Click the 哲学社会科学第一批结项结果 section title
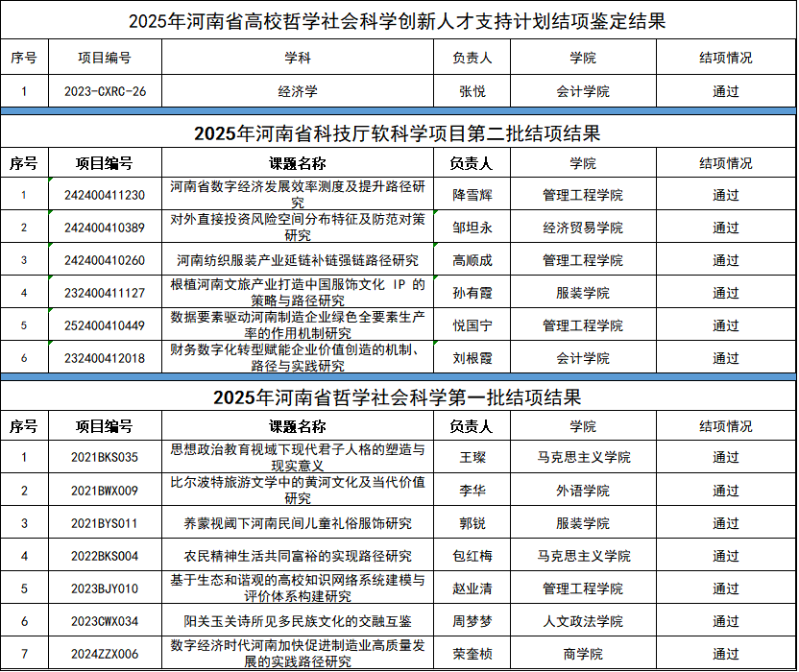Screen dimensions: 799x672 point(398,396)
